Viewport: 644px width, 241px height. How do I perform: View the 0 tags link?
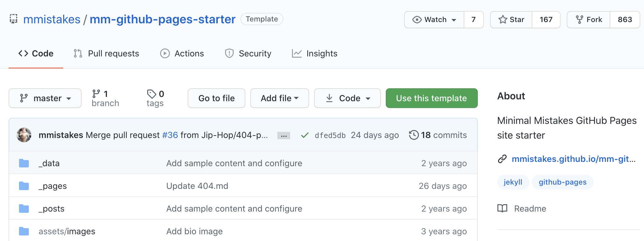pos(155,98)
